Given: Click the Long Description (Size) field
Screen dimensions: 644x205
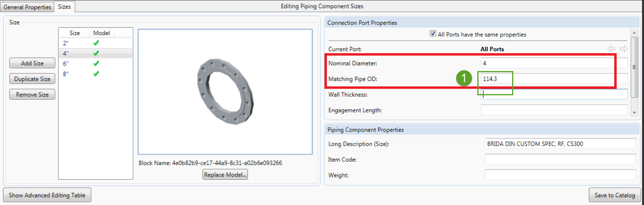Looking at the screenshot, I should 560,144.
